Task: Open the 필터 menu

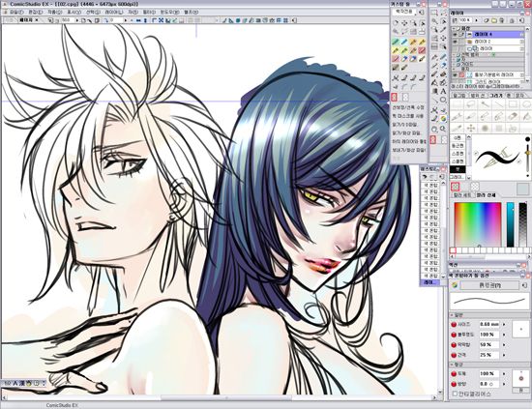Action: tap(149, 12)
